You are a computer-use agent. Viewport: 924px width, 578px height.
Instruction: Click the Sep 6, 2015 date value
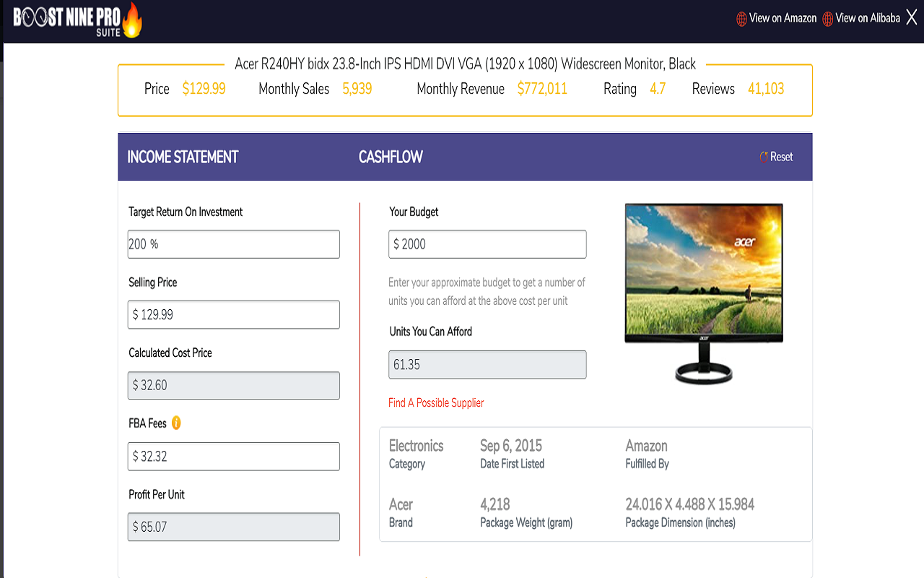pos(511,446)
